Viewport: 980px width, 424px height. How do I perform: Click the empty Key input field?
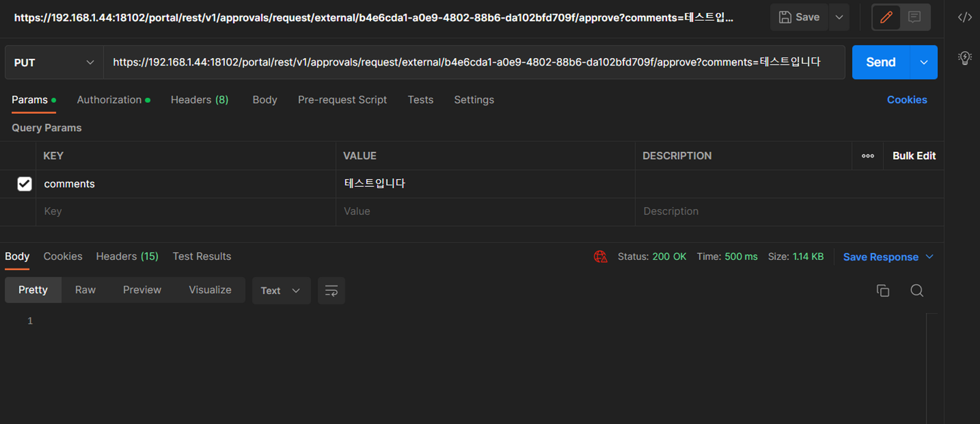click(x=184, y=211)
